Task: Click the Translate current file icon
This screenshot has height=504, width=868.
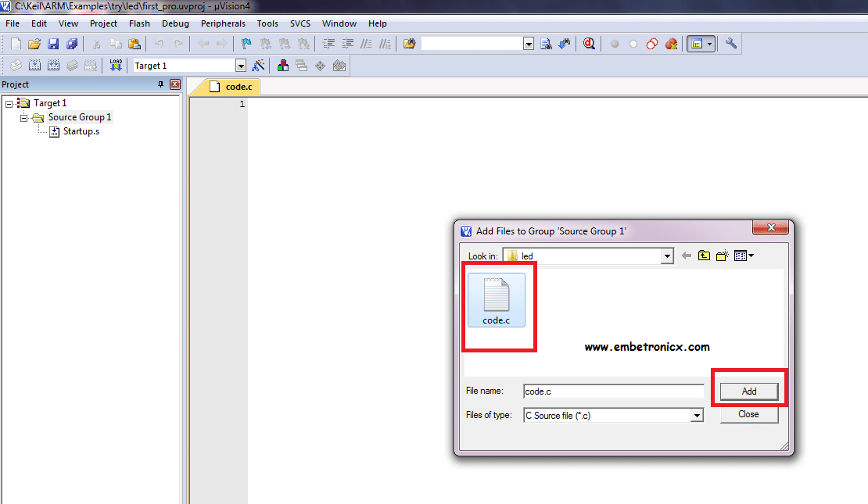Action: (x=16, y=66)
